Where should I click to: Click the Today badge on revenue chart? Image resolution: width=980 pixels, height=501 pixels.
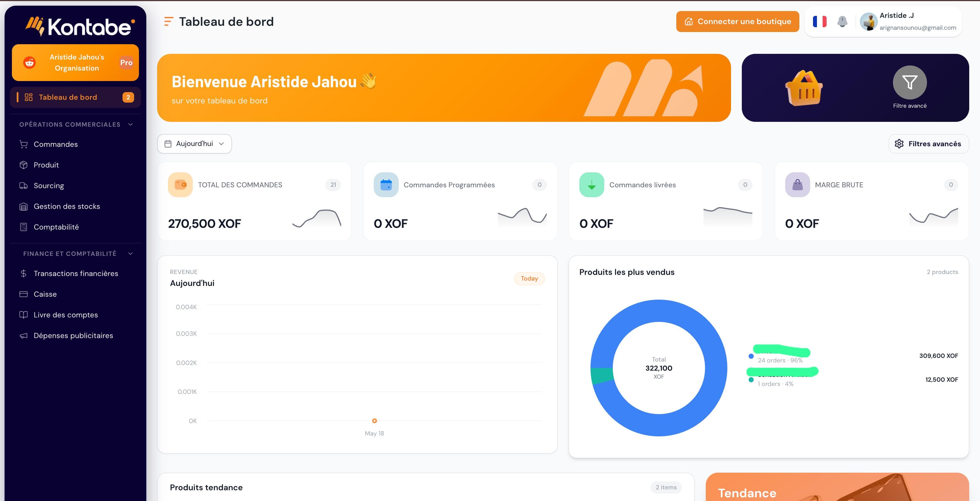coord(529,279)
